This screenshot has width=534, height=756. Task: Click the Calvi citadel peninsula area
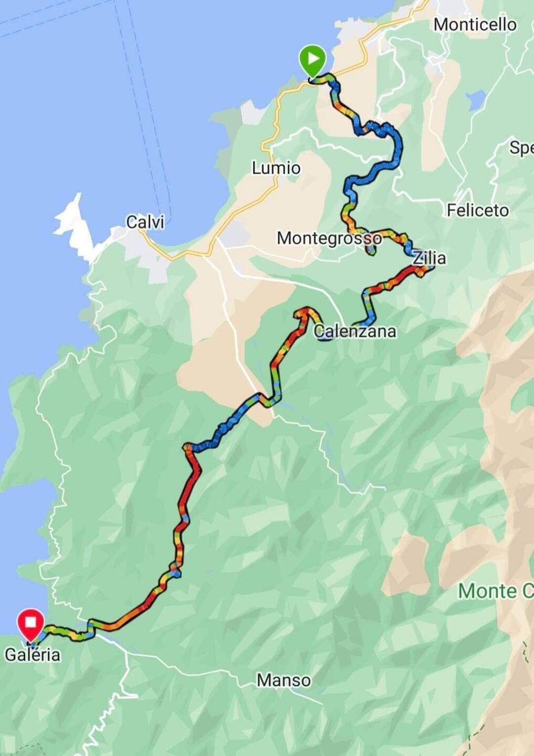click(74, 220)
